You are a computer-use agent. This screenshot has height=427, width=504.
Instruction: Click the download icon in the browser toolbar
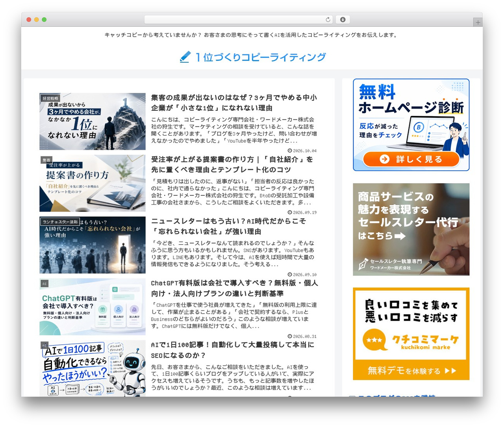(x=343, y=20)
